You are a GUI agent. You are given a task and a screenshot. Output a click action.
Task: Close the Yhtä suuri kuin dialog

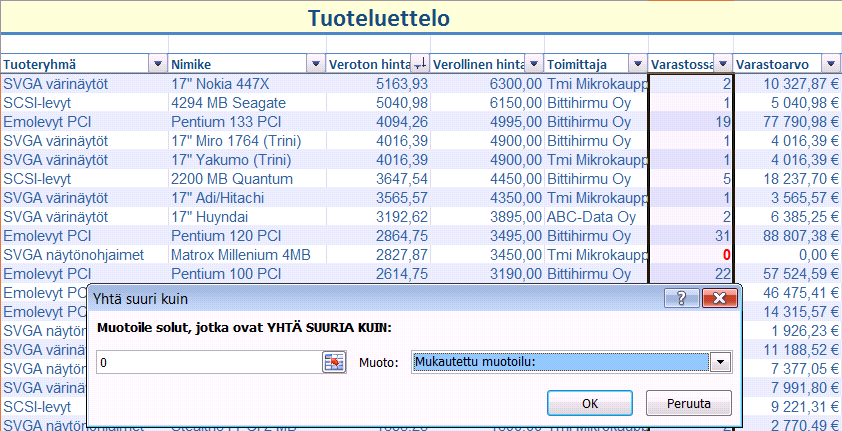tap(720, 298)
